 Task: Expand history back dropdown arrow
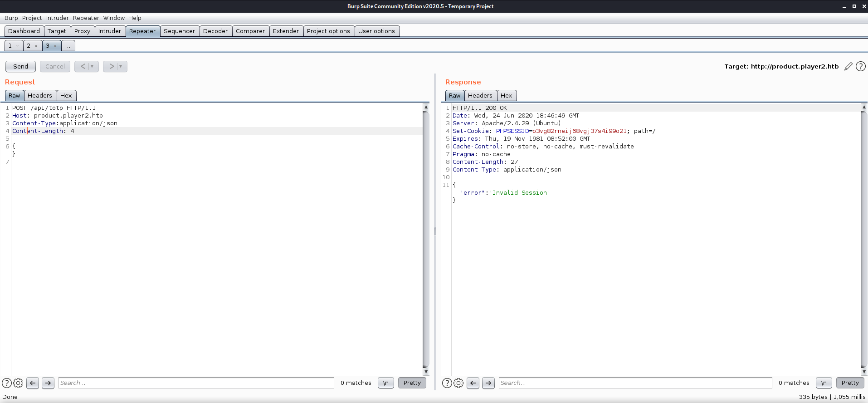pyautogui.click(x=92, y=66)
